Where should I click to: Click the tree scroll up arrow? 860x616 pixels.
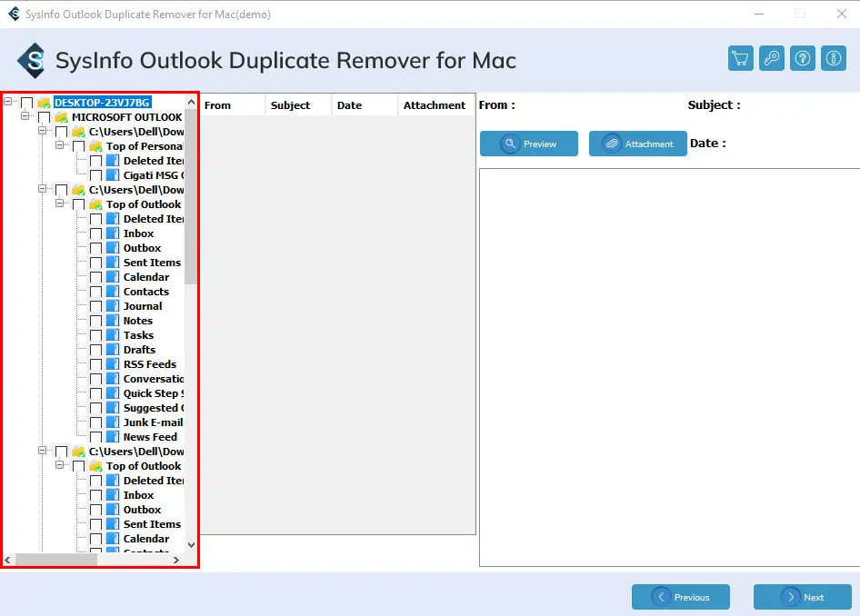pos(191,102)
